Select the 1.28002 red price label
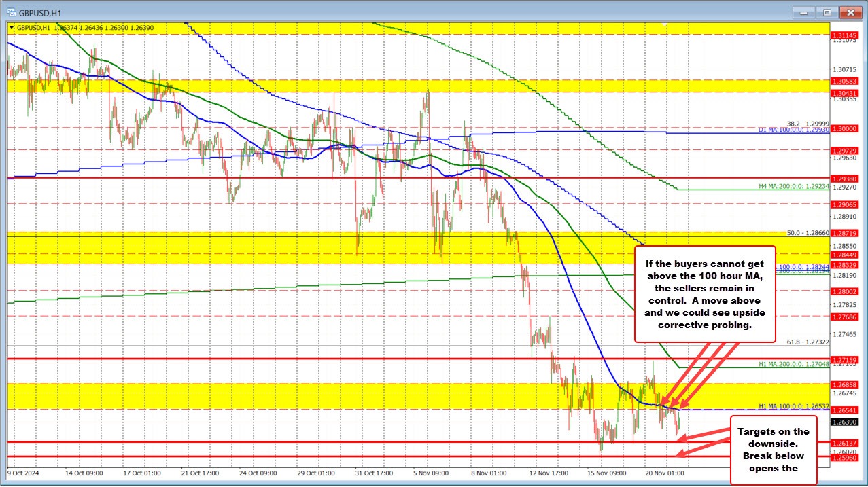Screen dimensions: 868x487 [846, 291]
